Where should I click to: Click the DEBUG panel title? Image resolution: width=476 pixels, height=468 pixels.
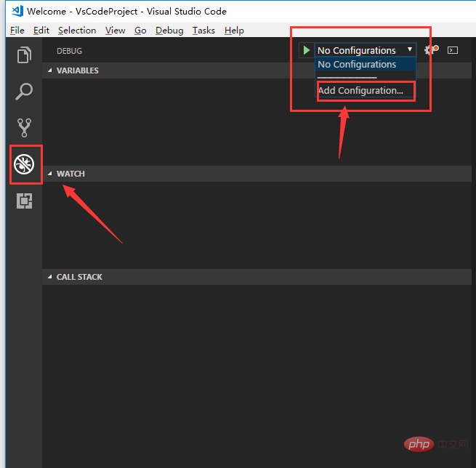tap(69, 51)
